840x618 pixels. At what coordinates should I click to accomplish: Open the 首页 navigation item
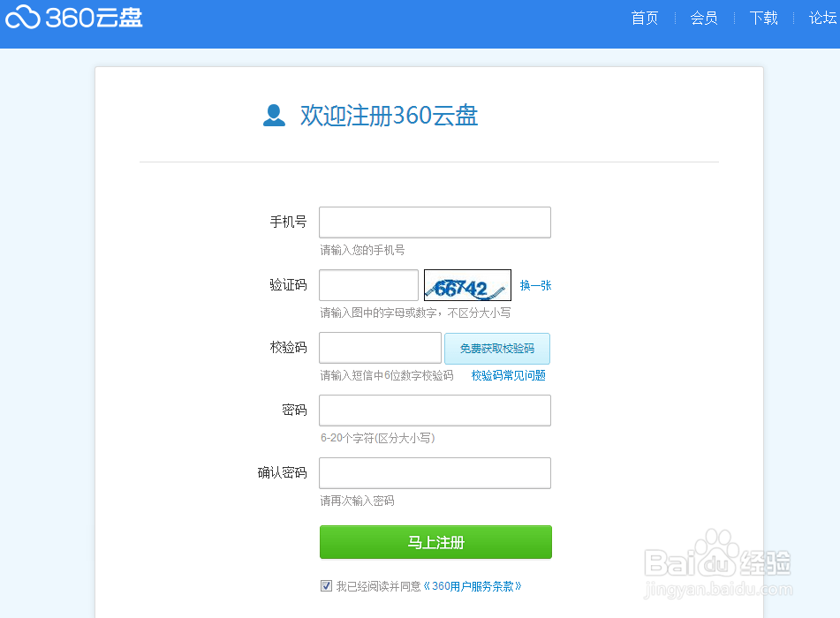[x=645, y=19]
